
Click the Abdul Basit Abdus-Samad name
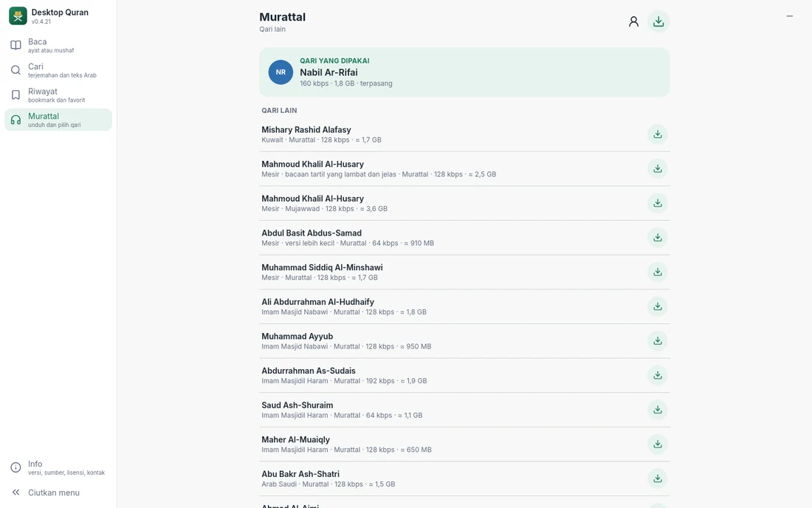coord(312,233)
